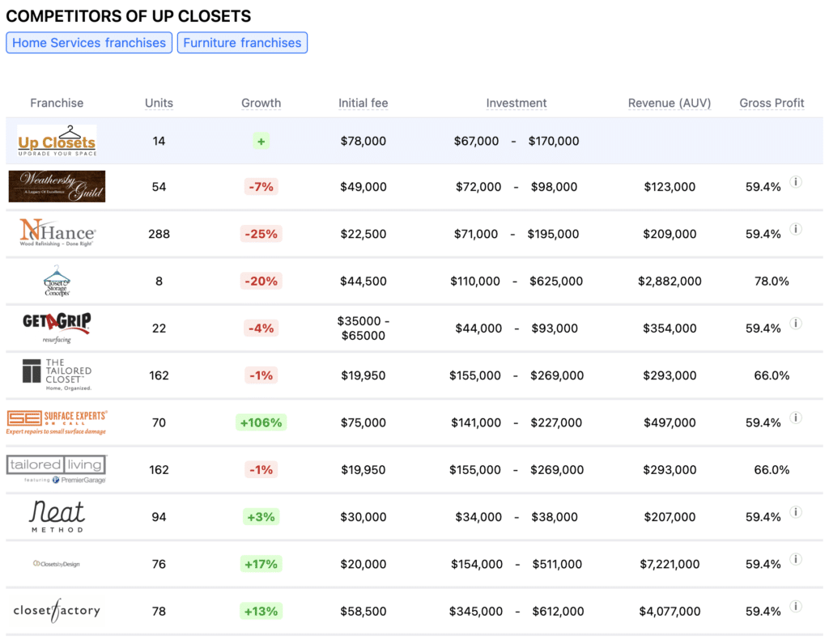Open the Tailored Living logo
This screenshot has height=644, width=829.
(57, 469)
